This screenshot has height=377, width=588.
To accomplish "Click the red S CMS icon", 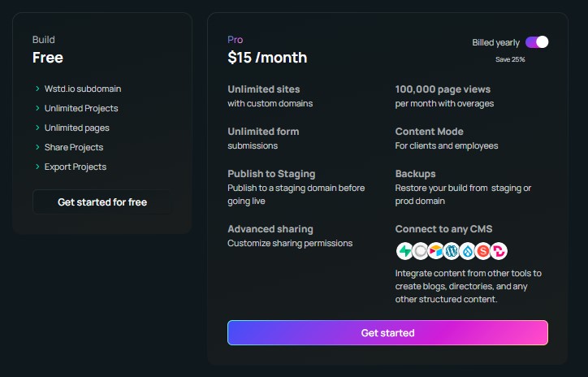I will pos(483,251).
